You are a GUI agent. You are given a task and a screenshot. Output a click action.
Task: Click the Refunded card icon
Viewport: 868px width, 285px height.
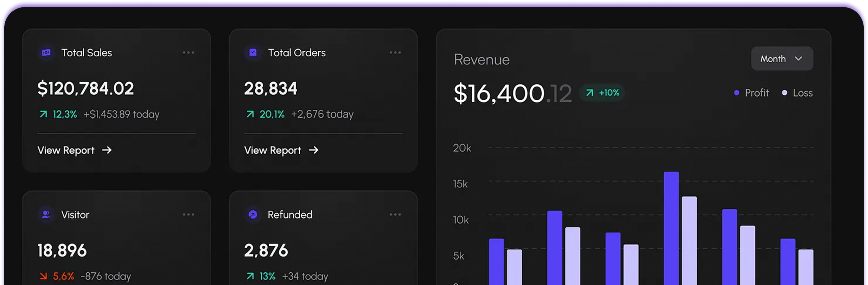253,215
